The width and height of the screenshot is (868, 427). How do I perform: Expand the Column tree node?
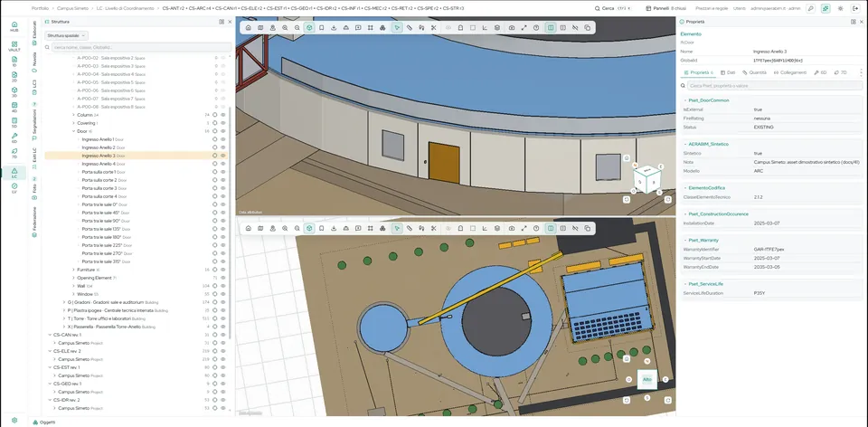(73, 115)
